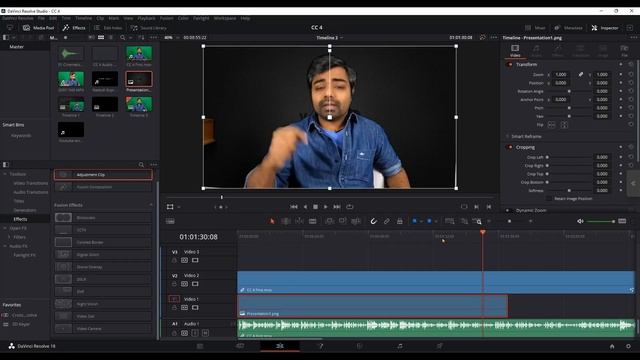This screenshot has height=360, width=640.
Task: Play reverse in the viewer
Action: click(305, 207)
